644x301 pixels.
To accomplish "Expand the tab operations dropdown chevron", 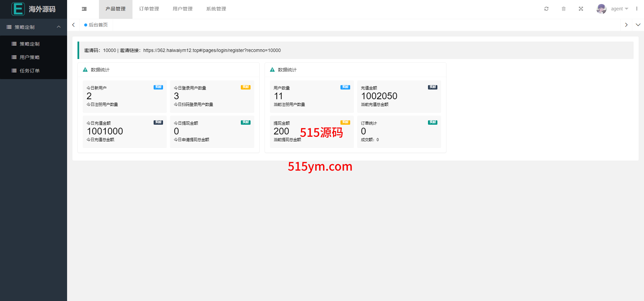I will pos(638,25).
